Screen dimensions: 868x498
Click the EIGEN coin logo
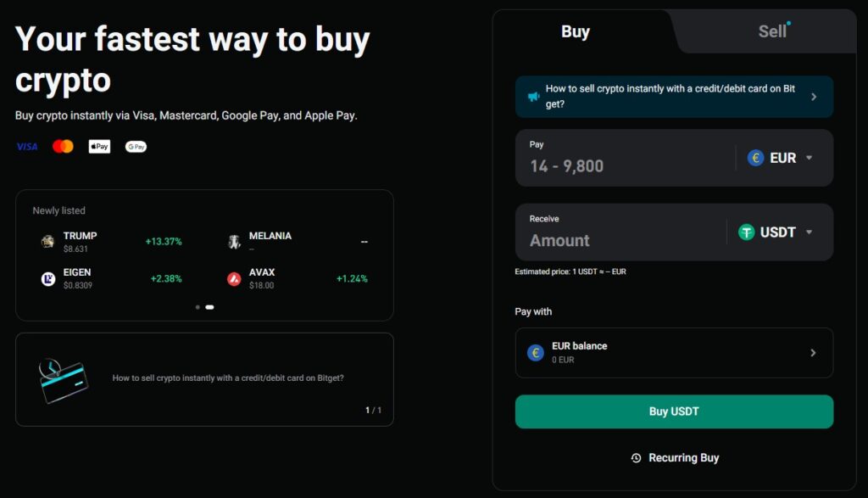coord(47,277)
